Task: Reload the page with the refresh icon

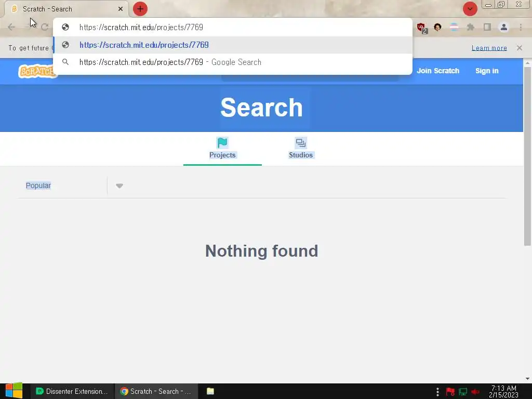Action: click(45, 27)
